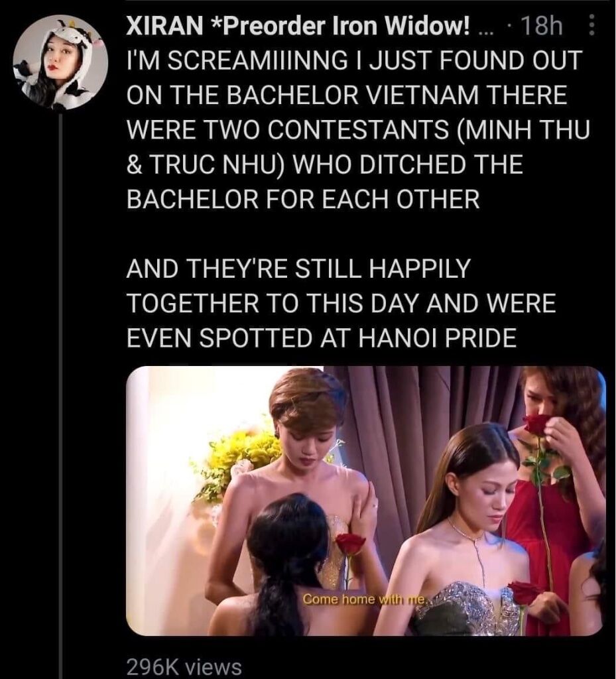This screenshot has width=616, height=679.
Task: Click the red rose held against the red dress
Action: coord(538,426)
